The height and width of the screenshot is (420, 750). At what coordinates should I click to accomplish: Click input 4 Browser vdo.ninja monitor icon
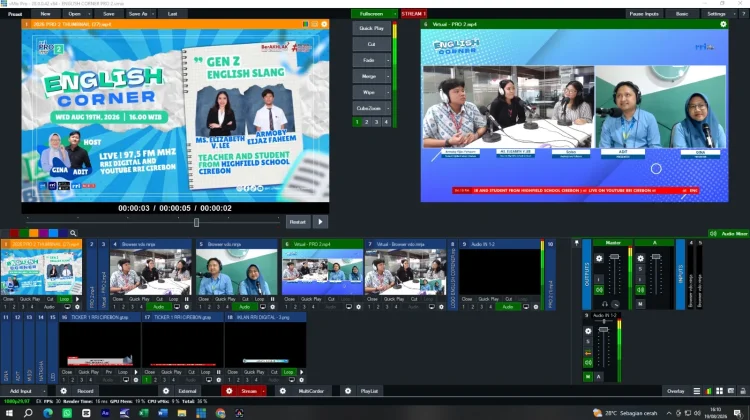(x=177, y=307)
